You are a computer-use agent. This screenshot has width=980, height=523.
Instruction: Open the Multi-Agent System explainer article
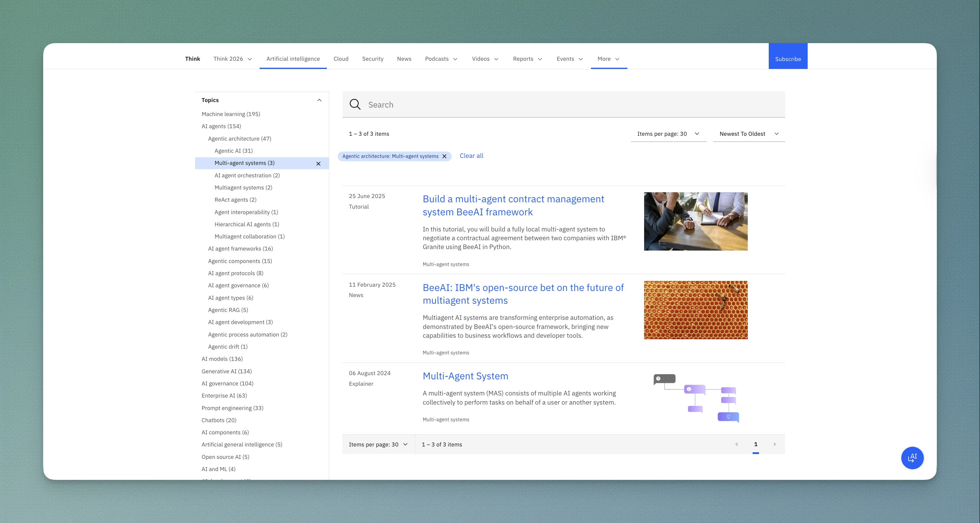pos(465,376)
